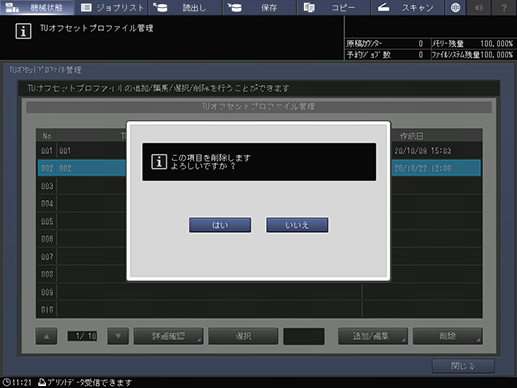Click the 選択 select button
Viewport: 517px width, 388px height.
pos(243,336)
